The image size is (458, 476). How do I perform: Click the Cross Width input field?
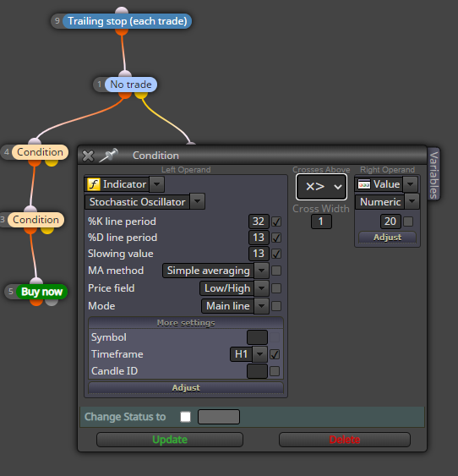(321, 222)
